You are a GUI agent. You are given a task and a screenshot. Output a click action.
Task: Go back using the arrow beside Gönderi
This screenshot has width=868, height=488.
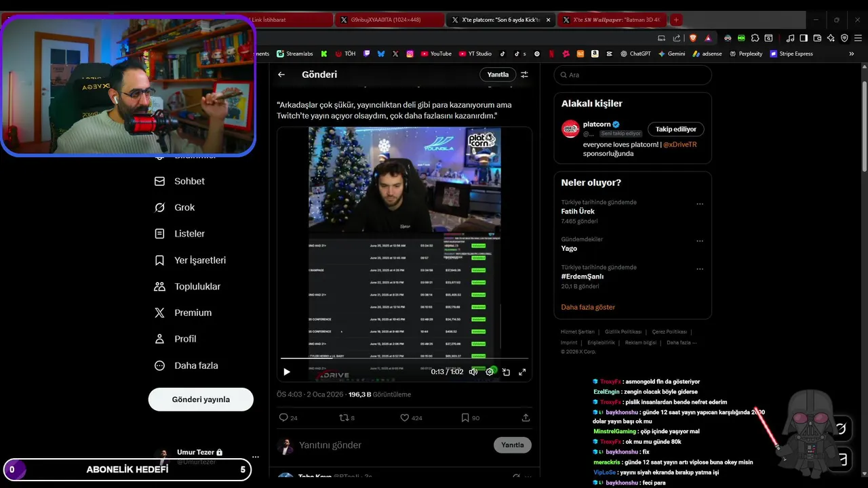281,75
